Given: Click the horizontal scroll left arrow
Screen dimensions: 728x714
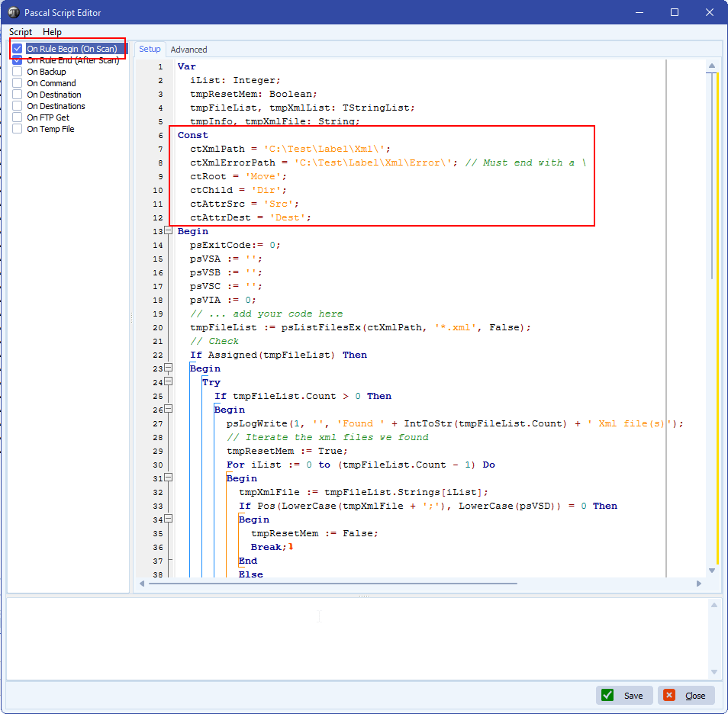Looking at the screenshot, I should point(141,584).
